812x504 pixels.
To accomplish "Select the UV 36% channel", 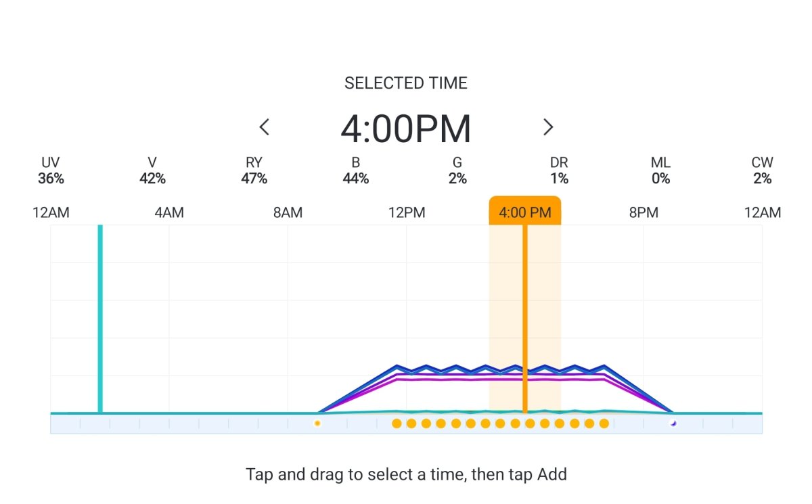I will click(x=51, y=170).
